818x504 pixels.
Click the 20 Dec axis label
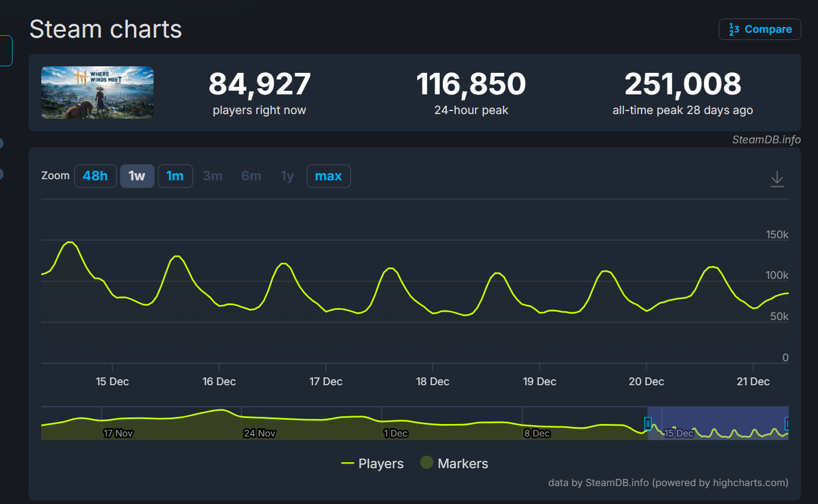click(x=647, y=382)
